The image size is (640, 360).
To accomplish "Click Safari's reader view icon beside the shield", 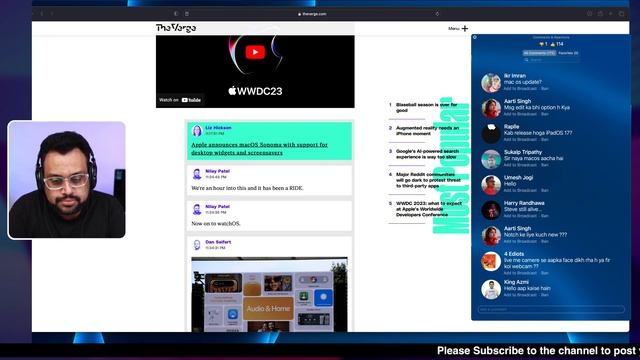I will pyautogui.click(x=187, y=14).
